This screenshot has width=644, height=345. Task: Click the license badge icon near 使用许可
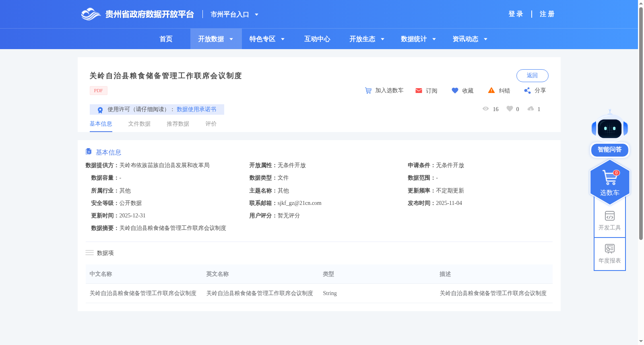point(100,110)
